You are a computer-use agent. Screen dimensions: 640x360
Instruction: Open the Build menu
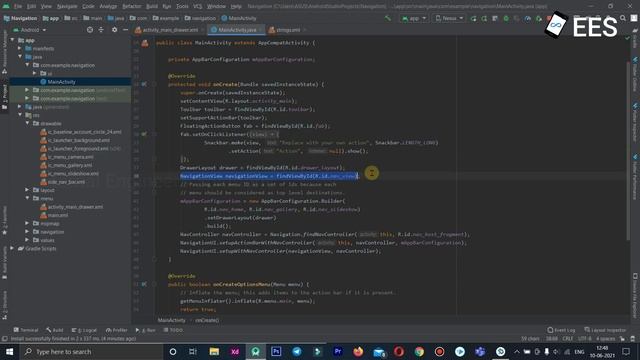[152, 6]
